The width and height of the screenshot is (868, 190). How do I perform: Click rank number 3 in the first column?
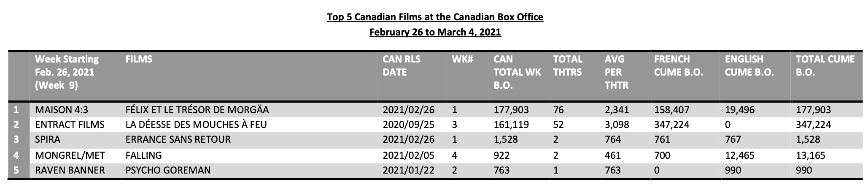pos(16,140)
